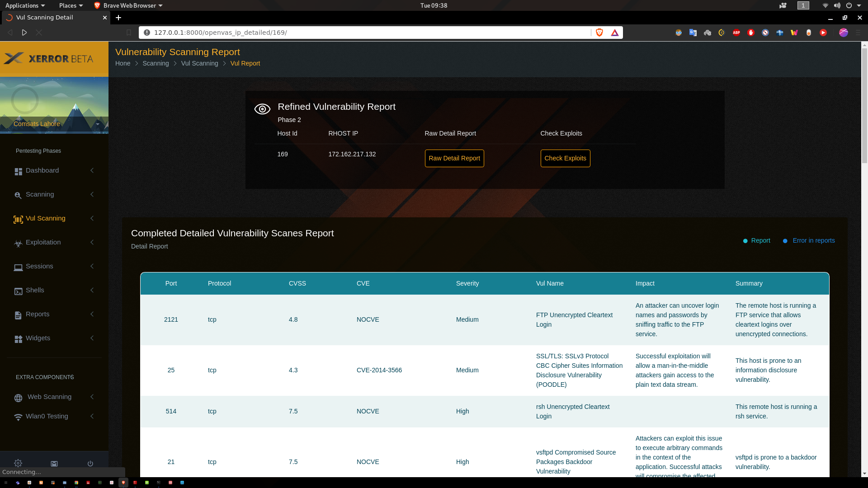Click the browser URL address field
Viewport: 868px width, 488px height.
tap(362, 33)
